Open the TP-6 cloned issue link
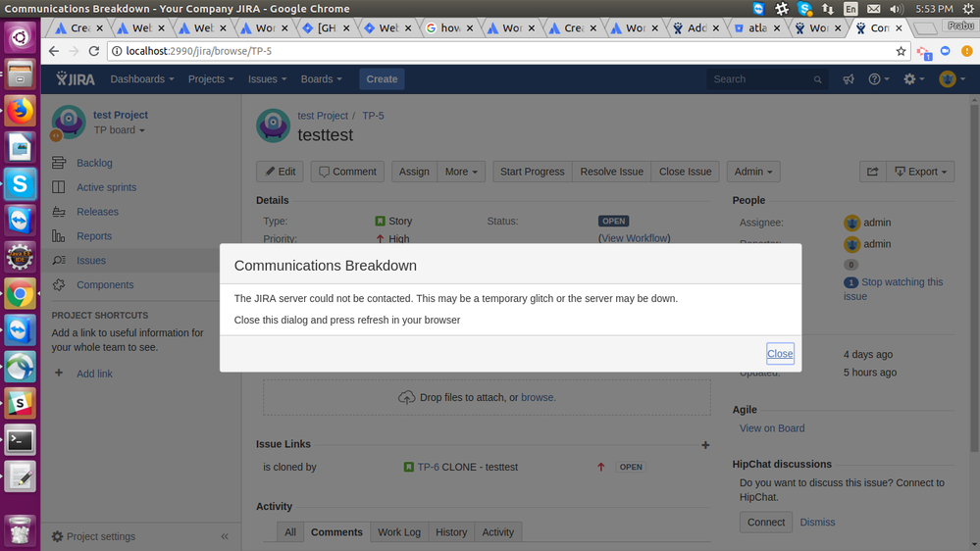980x551 pixels. [428, 467]
